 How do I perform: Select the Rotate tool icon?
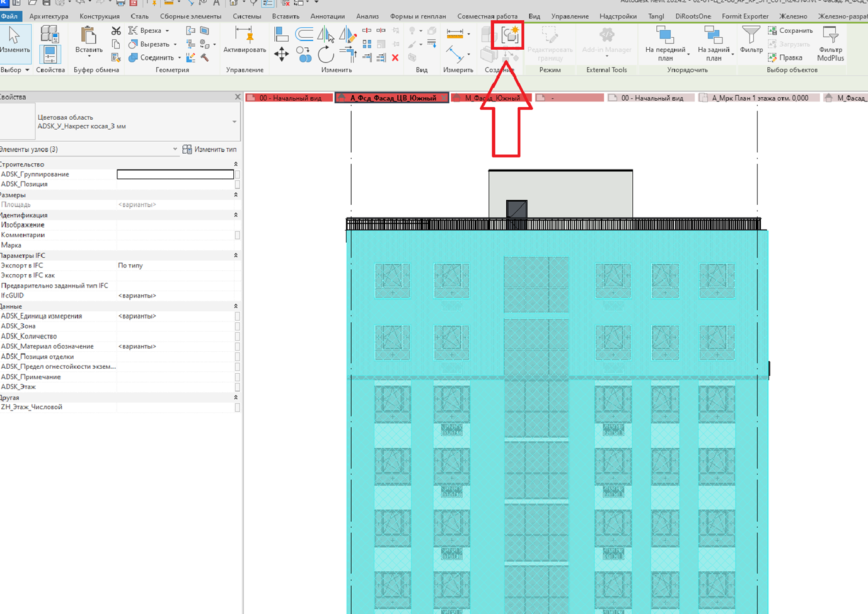coord(325,55)
